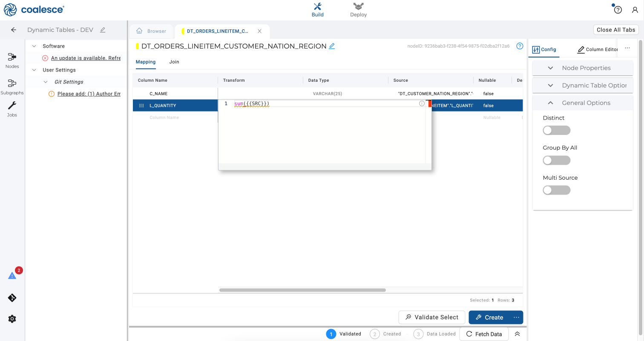Open the Subgraphs sidebar panel

click(12, 86)
